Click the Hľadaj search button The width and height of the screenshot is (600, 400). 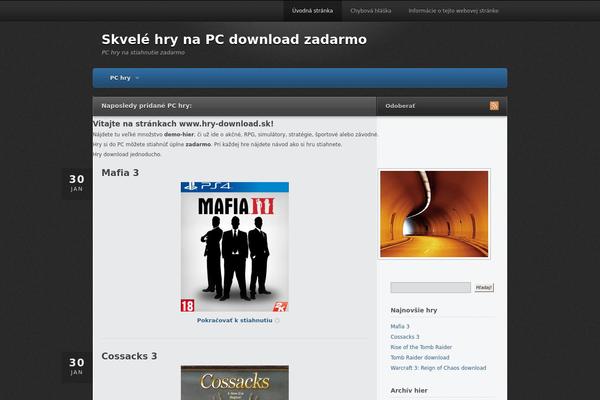coord(484,287)
